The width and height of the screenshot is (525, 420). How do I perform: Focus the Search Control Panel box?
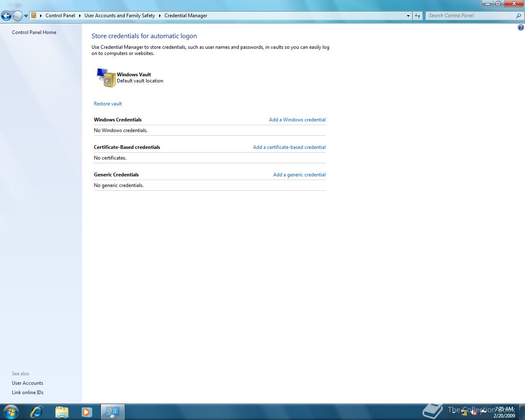click(x=471, y=16)
